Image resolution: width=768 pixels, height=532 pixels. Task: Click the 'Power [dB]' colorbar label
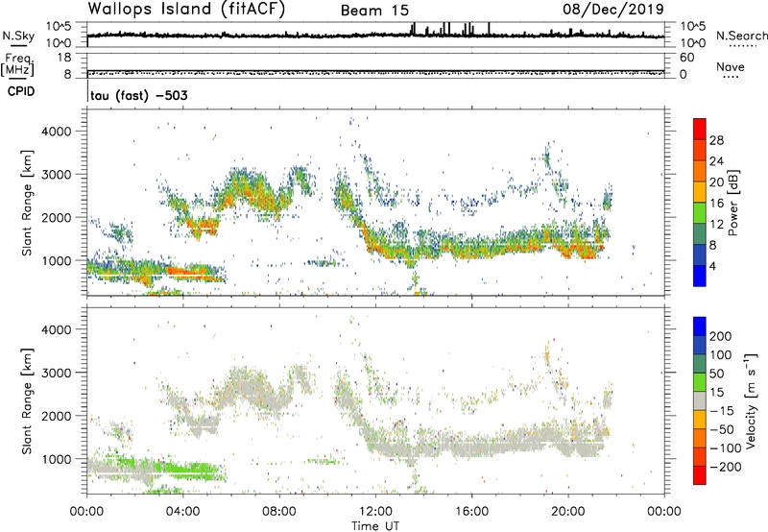coord(733,203)
